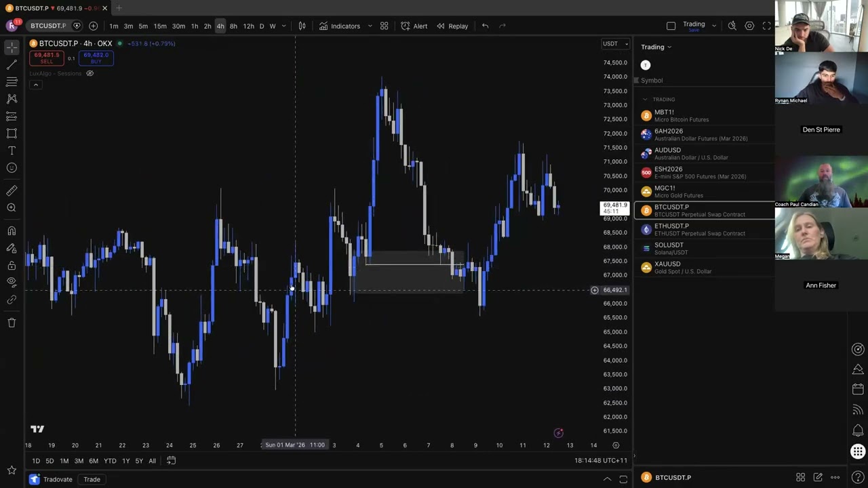Select XAUUSD Gold Spot in watchlist
Viewport: 868px width, 488px height.
[x=704, y=268]
